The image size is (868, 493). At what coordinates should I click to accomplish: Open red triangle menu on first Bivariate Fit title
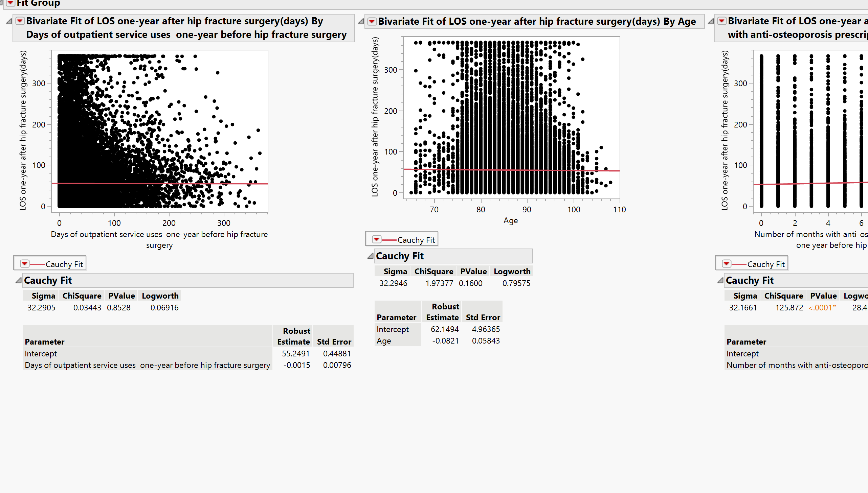[20, 21]
